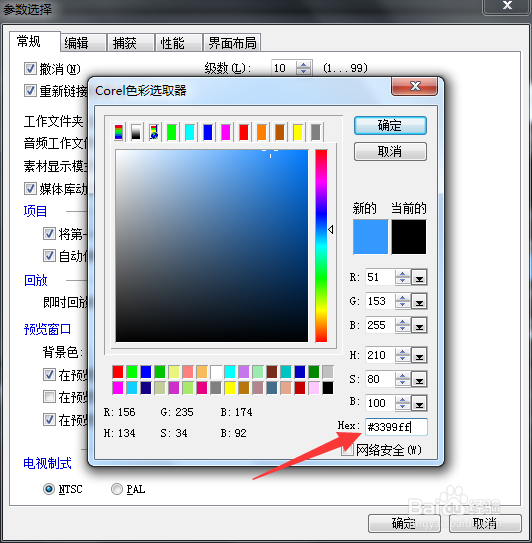This screenshot has height=543, width=532.
Task: Switch to the 界面布局 tab
Action: [x=232, y=43]
